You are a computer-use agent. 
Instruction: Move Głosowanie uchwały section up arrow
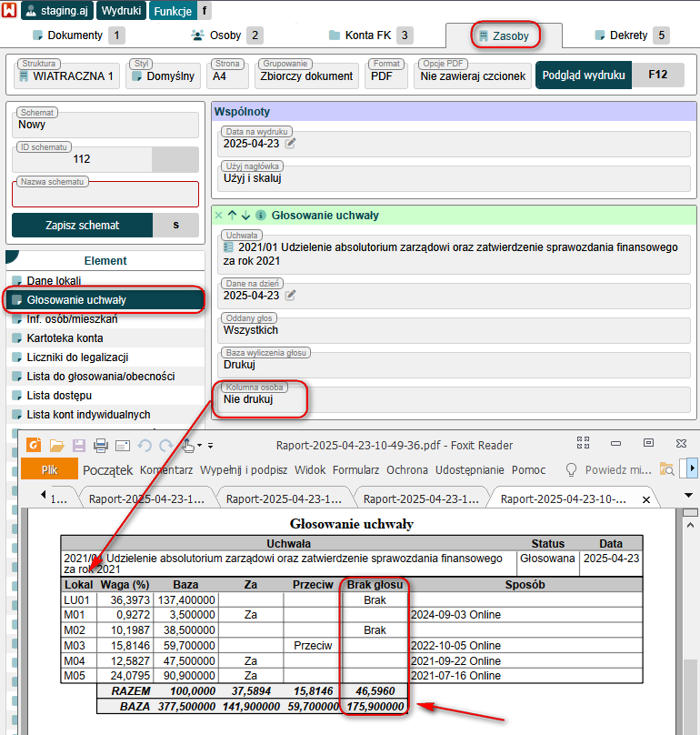[232, 216]
